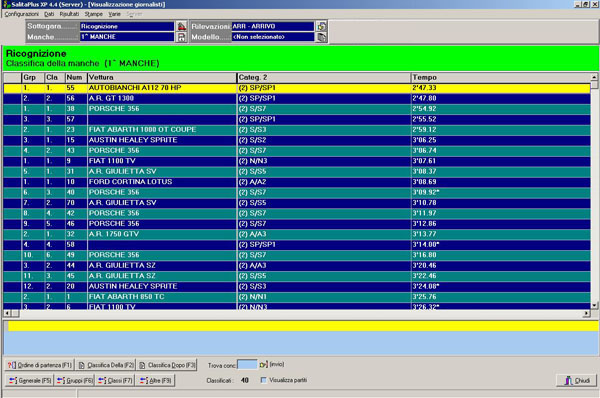Click time 2'54.92 of Porsche 356
The height and width of the screenshot is (398, 600).
(x=424, y=109)
